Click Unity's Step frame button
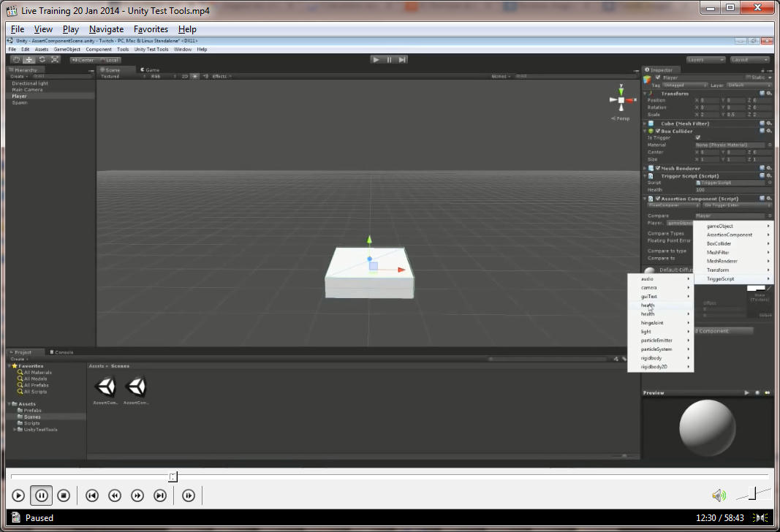The image size is (780, 532). 403,60
